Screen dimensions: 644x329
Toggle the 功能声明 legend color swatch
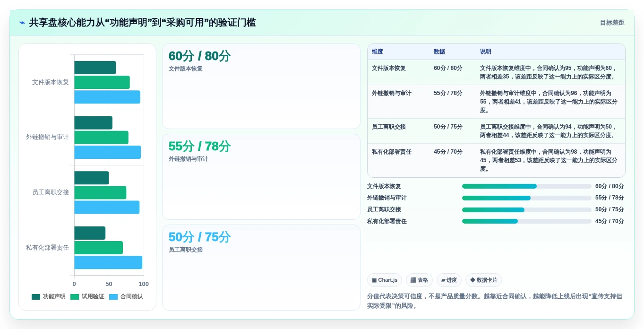(x=36, y=297)
